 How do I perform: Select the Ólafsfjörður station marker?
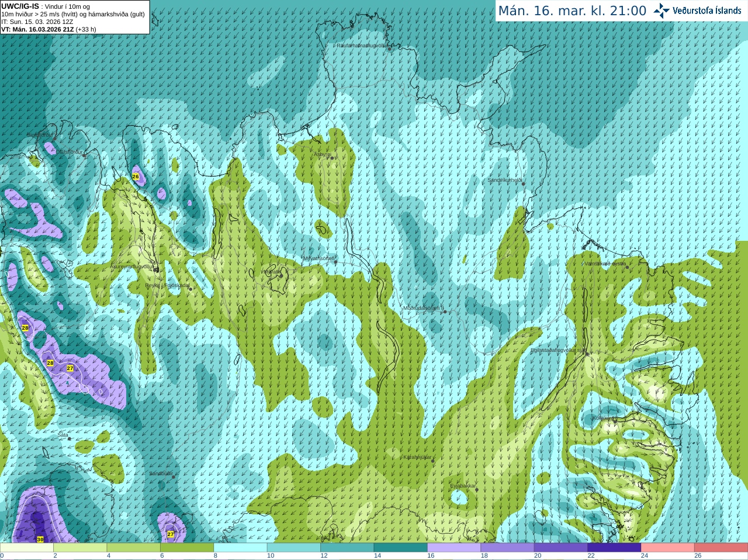[x=84, y=155]
